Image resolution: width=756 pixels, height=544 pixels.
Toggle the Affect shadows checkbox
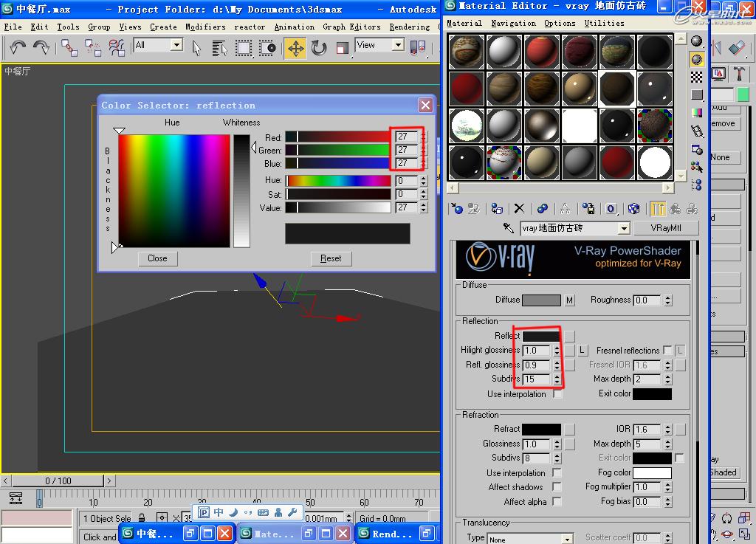point(557,487)
